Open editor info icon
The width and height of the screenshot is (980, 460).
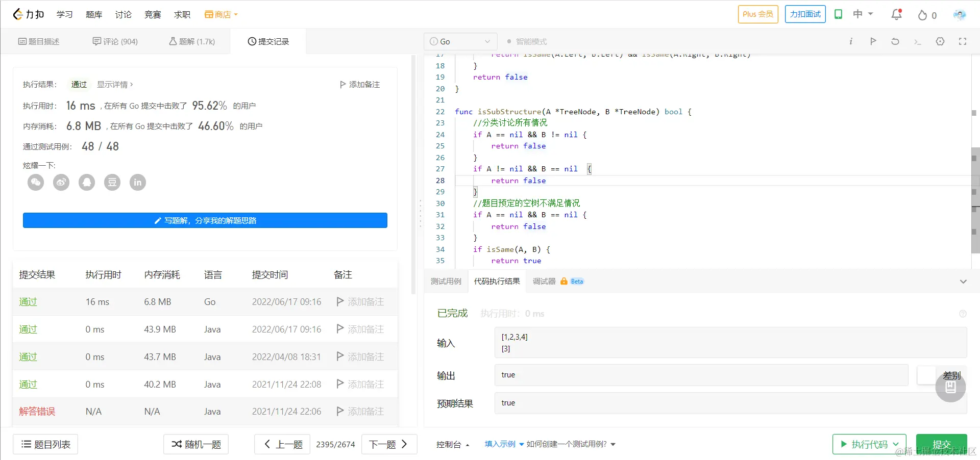(851, 41)
